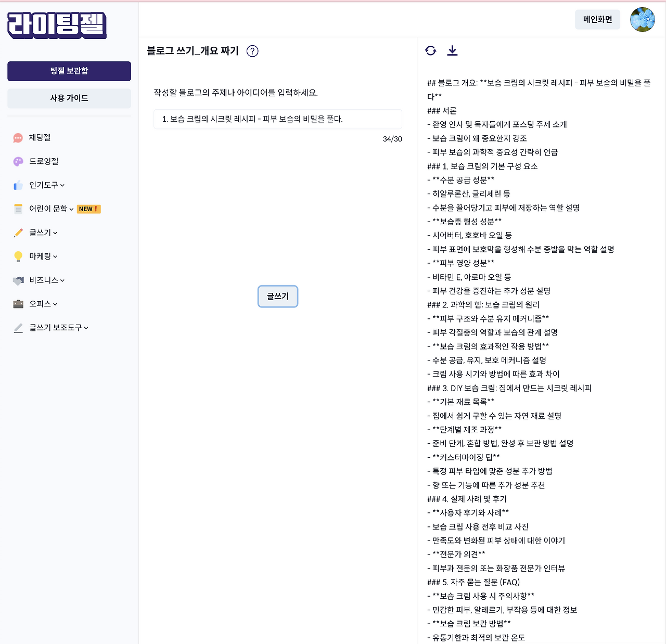Screen dimensions: 666x644
Task: Open 팅젤 보관함
Action: pyautogui.click(x=69, y=71)
